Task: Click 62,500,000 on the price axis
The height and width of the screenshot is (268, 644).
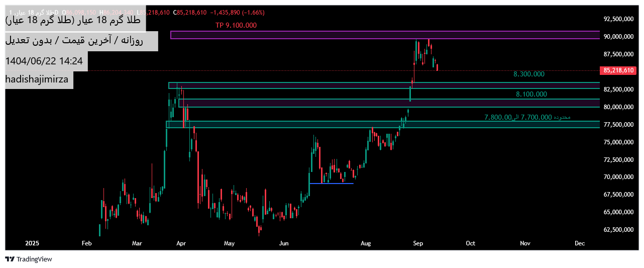Action: coord(618,230)
